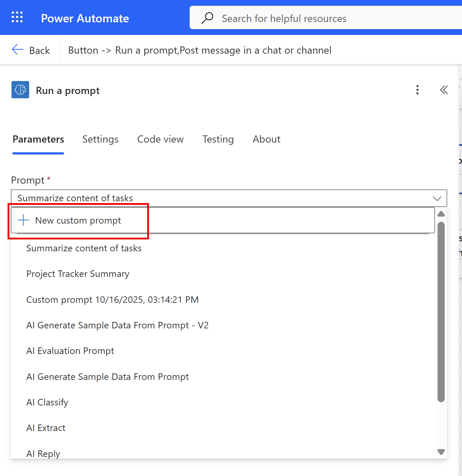
Task: Click the search magnifier icon
Action: (x=207, y=18)
